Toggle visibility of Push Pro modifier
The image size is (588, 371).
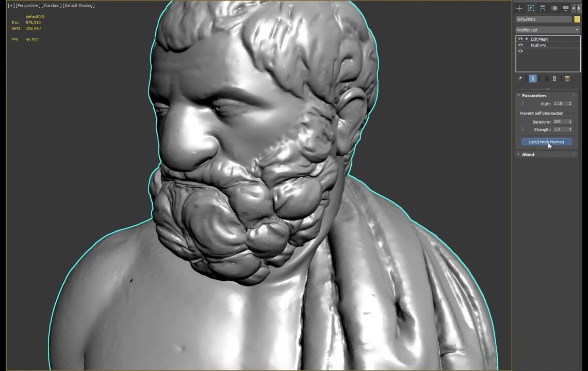(x=520, y=45)
